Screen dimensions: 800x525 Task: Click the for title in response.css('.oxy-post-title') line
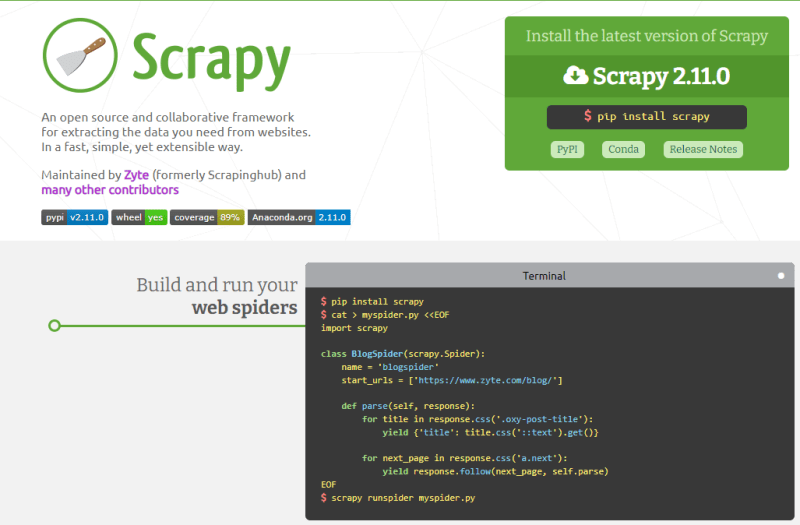click(478, 419)
